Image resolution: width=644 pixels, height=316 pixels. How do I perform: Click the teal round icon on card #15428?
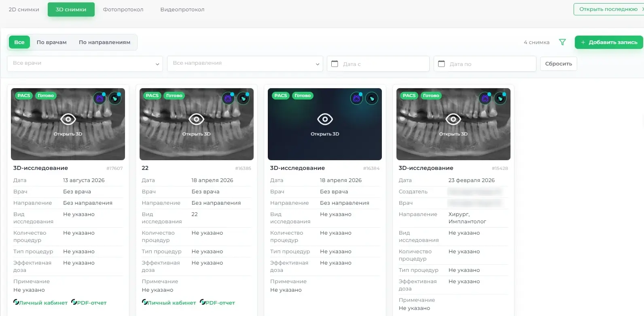[x=500, y=98]
